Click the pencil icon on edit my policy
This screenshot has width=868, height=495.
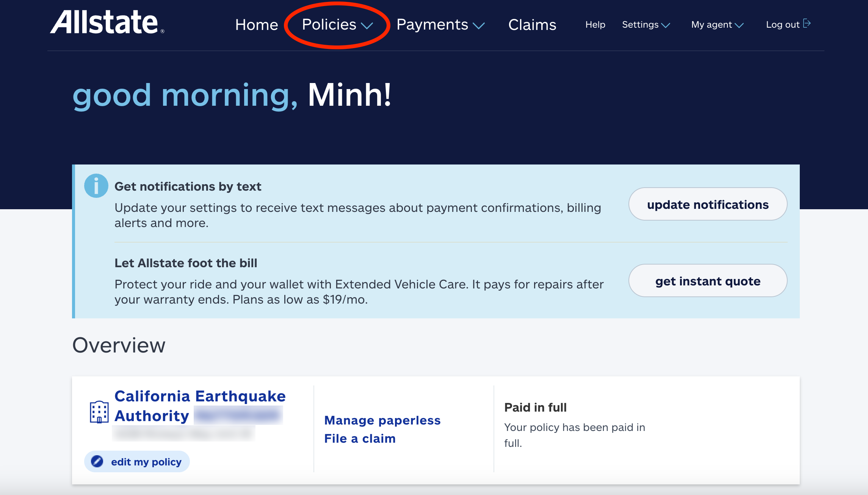click(x=97, y=461)
